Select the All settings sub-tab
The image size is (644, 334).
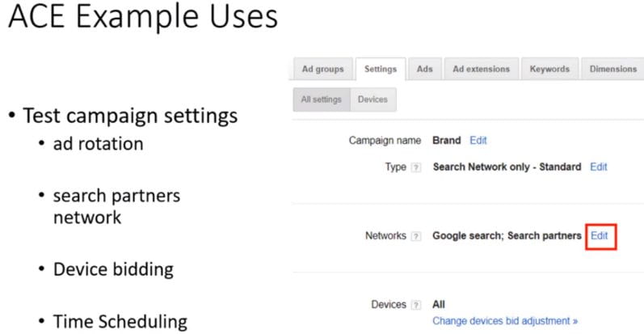tap(322, 99)
